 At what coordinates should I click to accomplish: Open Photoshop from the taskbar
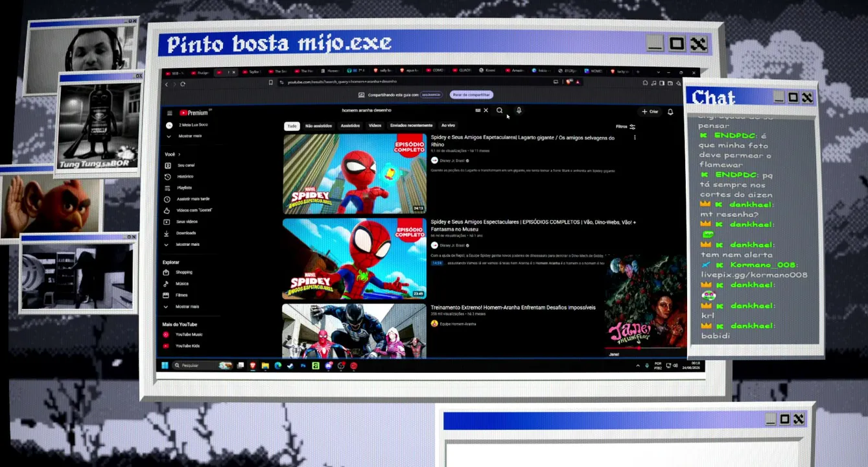[x=303, y=366]
